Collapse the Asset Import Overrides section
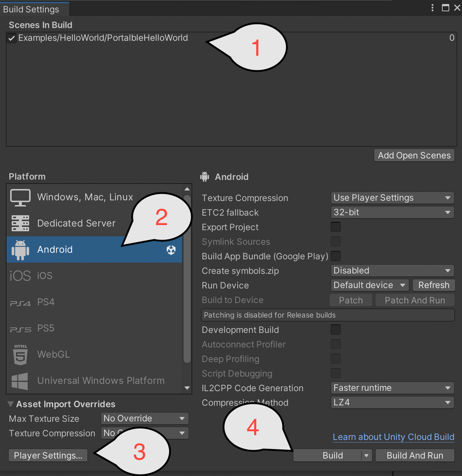 [11, 404]
